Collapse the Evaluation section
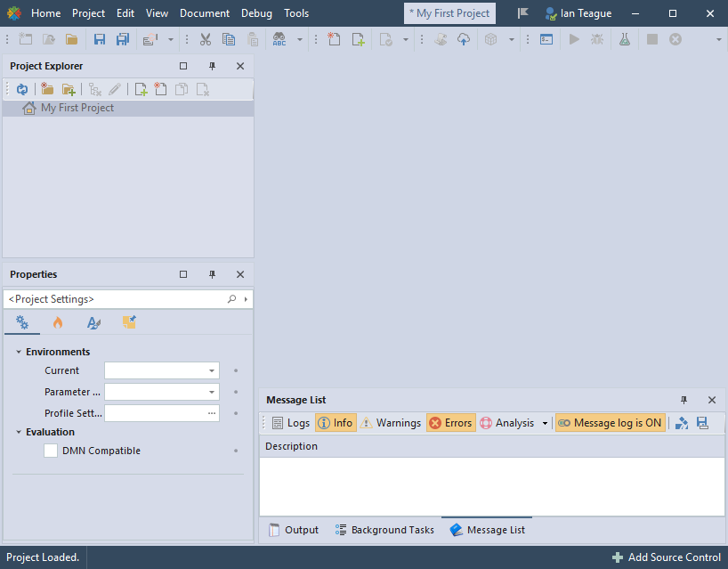 (19, 432)
